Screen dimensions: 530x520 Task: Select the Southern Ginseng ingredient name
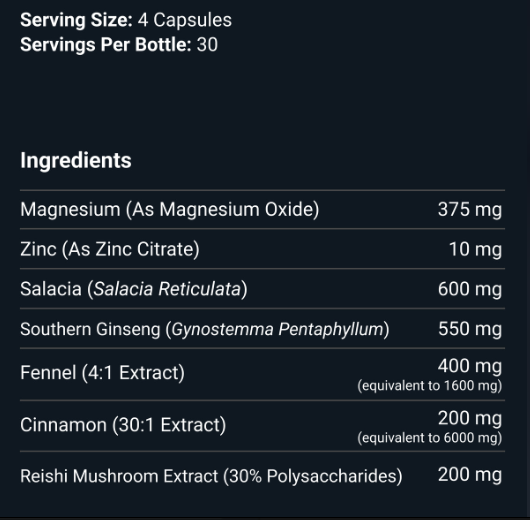205,329
